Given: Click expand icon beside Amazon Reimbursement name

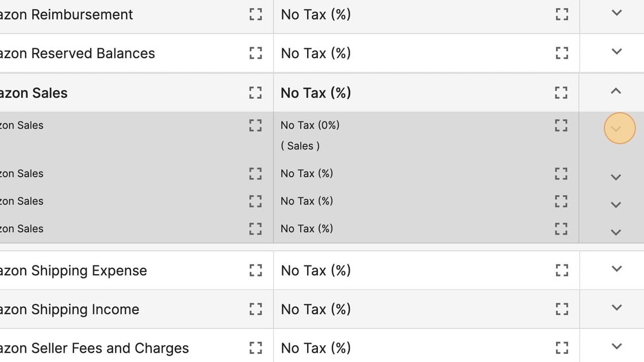Looking at the screenshot, I should tap(255, 14).
